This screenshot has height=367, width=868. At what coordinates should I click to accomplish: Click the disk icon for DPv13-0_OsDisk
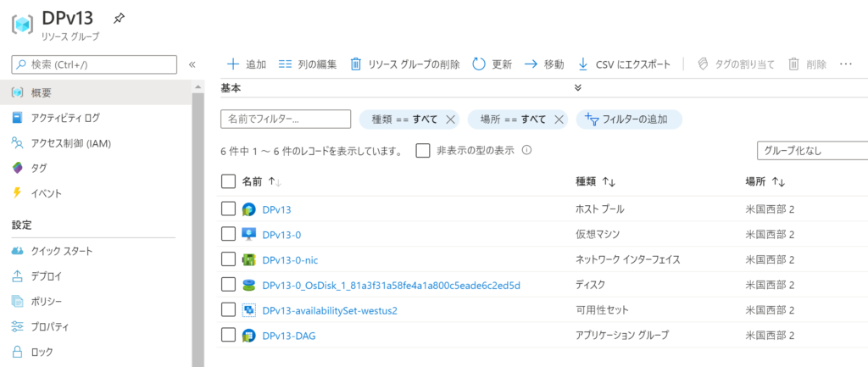coord(249,285)
